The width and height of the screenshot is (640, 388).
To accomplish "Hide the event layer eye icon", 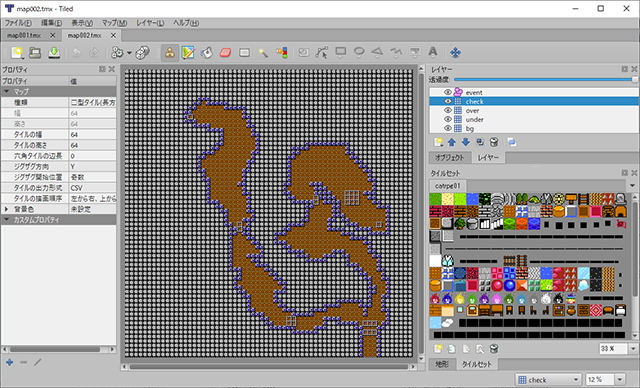I will (x=448, y=93).
